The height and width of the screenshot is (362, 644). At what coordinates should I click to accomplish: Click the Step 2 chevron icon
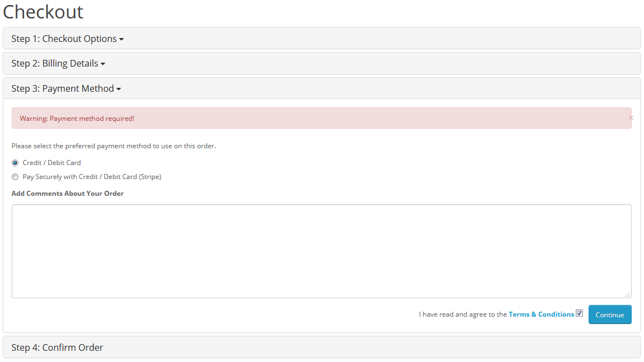(x=104, y=64)
